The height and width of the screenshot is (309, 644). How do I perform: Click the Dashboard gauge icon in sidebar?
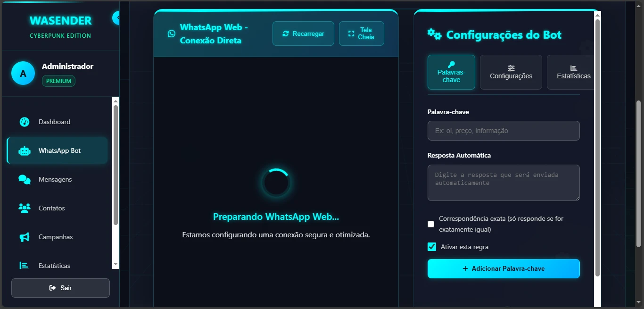(x=25, y=122)
